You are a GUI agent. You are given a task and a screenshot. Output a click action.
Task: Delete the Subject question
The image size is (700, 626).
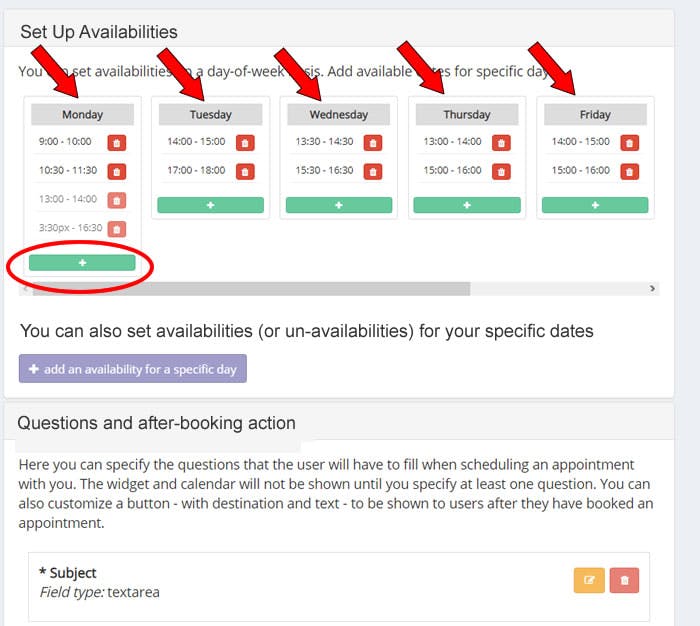[625, 580]
